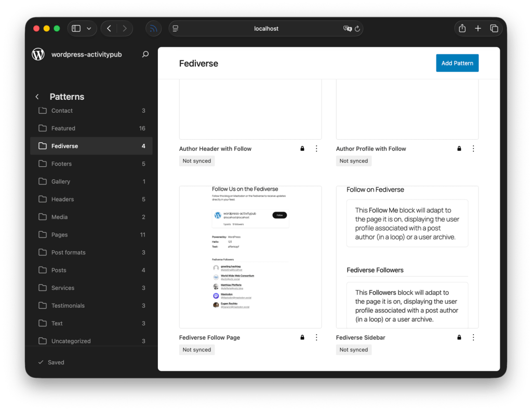Click the Fediverse Follow Page preview thumbnail
The height and width of the screenshot is (411, 532).
pos(250,257)
